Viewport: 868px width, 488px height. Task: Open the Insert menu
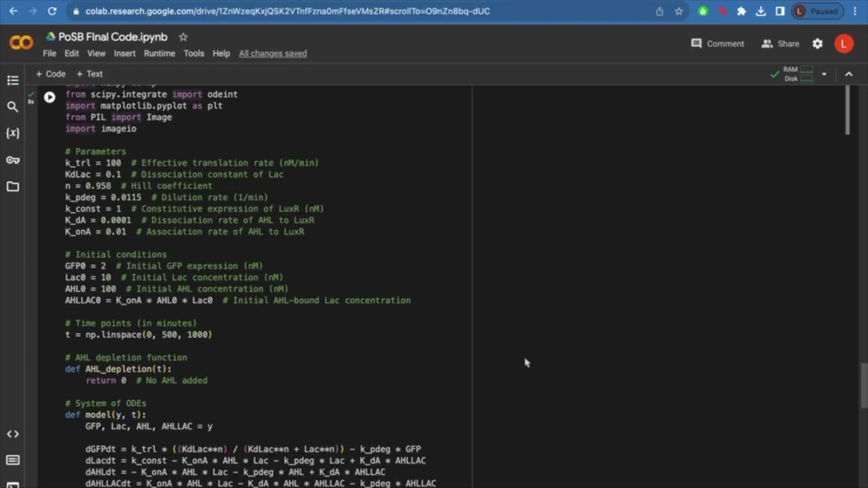pos(125,54)
